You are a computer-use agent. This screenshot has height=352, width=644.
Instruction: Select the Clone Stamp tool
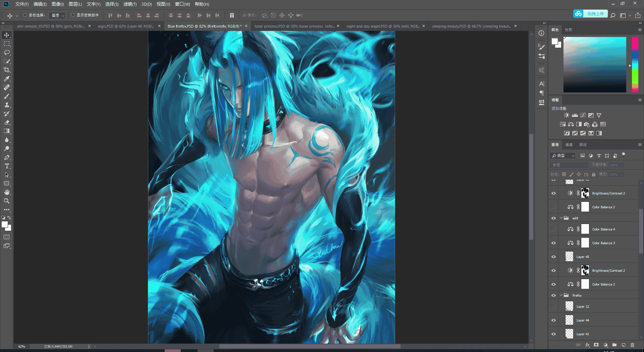pos(7,105)
